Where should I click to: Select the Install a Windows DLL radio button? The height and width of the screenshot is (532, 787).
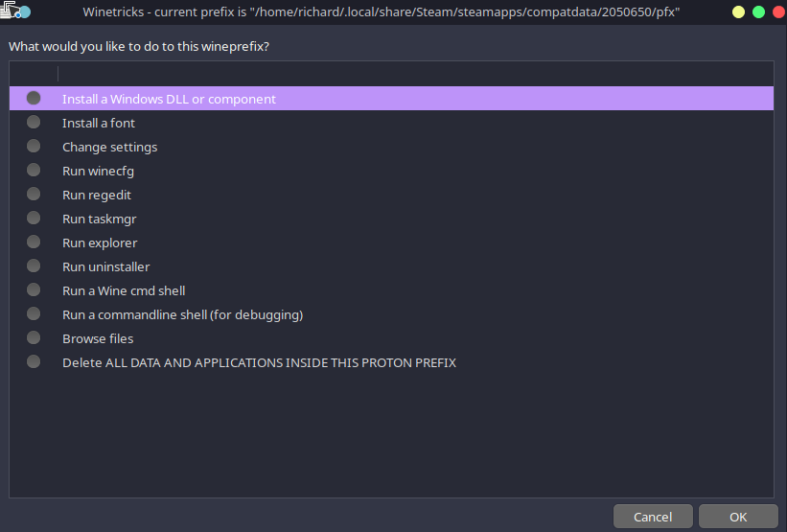point(34,99)
